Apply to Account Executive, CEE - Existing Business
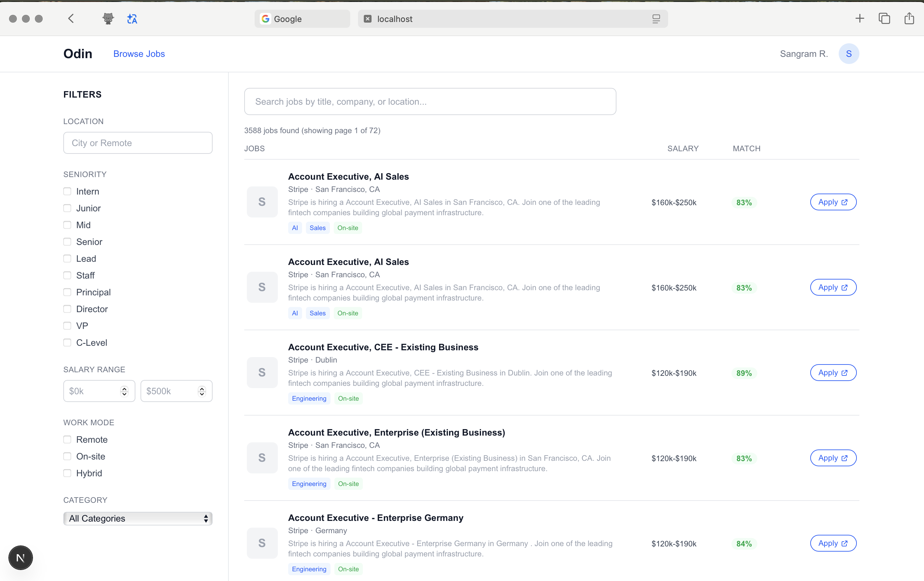This screenshot has height=581, width=924. click(x=833, y=373)
